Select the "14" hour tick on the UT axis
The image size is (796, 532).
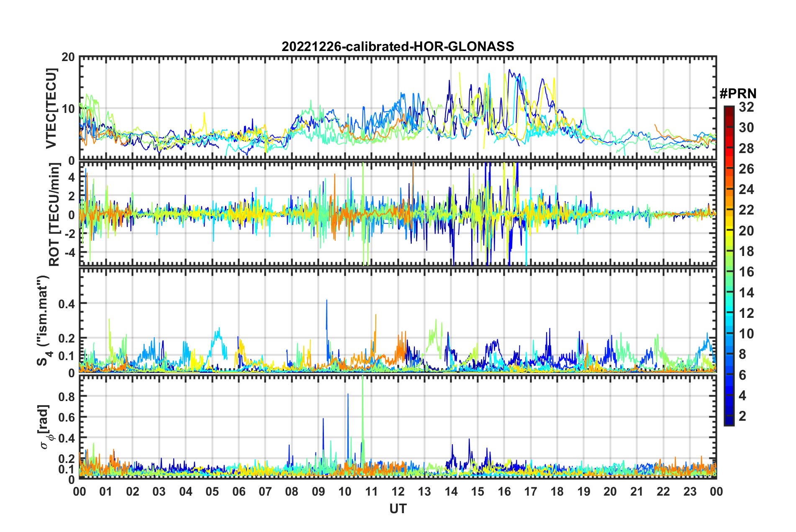[x=451, y=491]
